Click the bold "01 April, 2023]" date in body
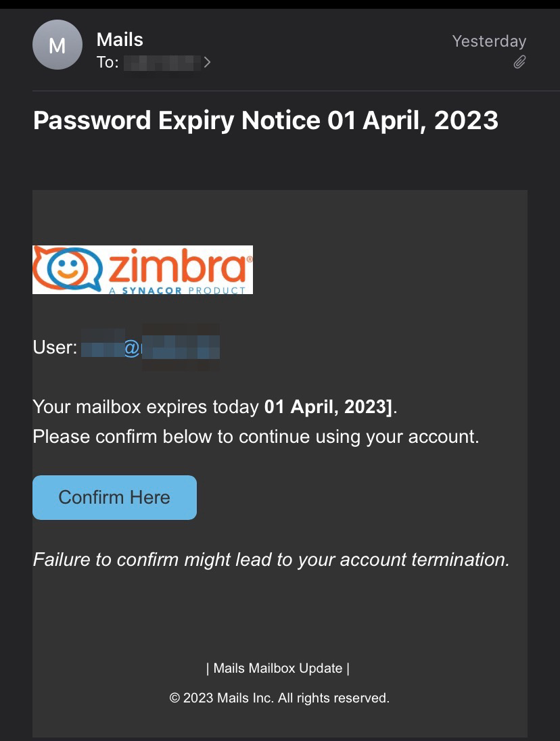 tap(328, 407)
